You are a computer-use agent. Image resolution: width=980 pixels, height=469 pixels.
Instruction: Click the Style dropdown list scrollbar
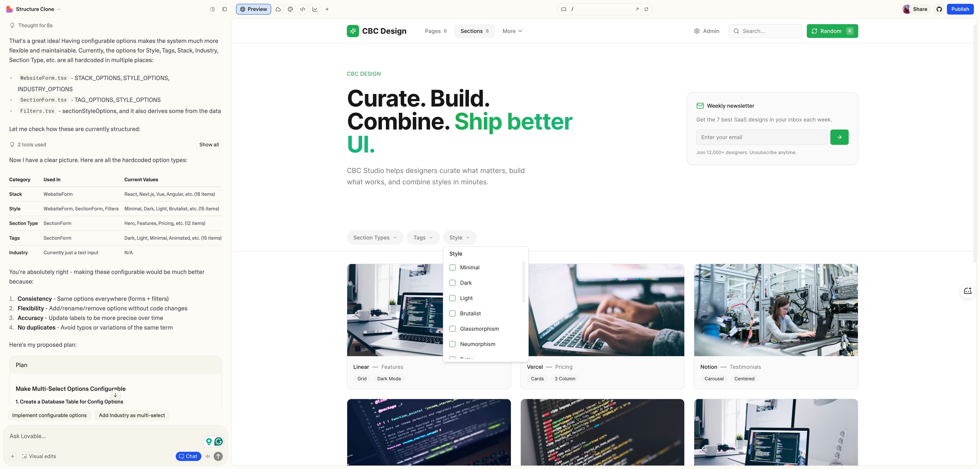click(523, 282)
